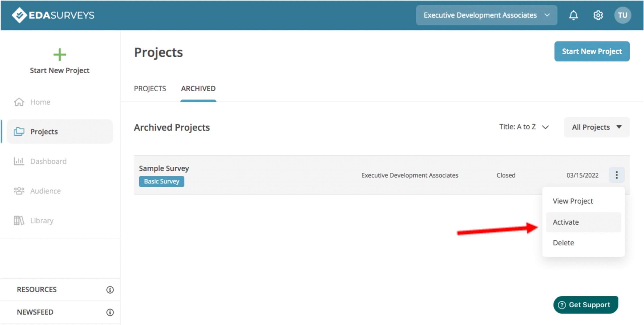Screen dimensions: 644x325
Task: Click the Dashboard chart icon
Action: tap(19, 161)
